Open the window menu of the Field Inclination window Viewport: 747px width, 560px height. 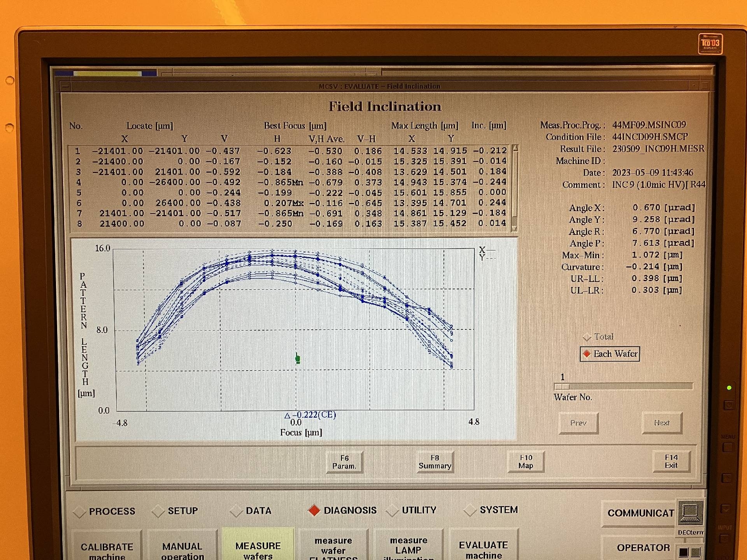tap(65, 86)
